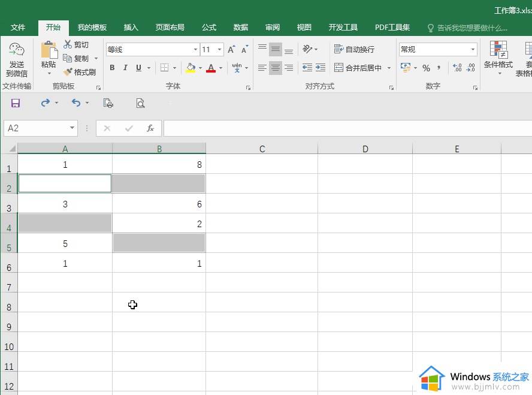Open the 页面布局 (Page Layout) tab
The width and height of the screenshot is (532, 395).
[x=170, y=28]
